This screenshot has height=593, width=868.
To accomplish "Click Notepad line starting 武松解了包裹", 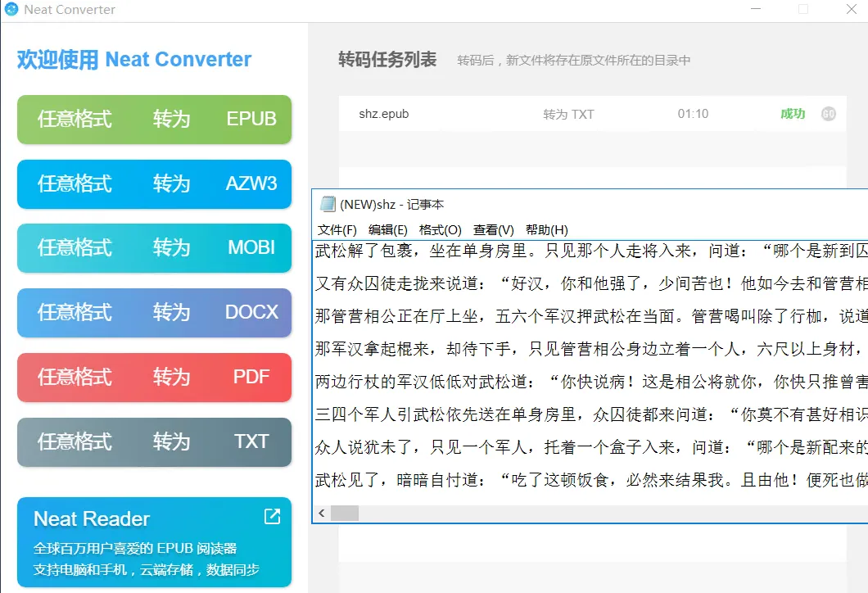I will click(x=590, y=251).
